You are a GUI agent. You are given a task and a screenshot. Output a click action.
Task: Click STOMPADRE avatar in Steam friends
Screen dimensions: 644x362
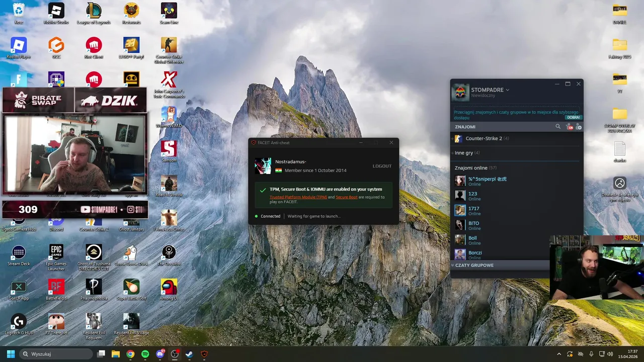[x=460, y=92]
